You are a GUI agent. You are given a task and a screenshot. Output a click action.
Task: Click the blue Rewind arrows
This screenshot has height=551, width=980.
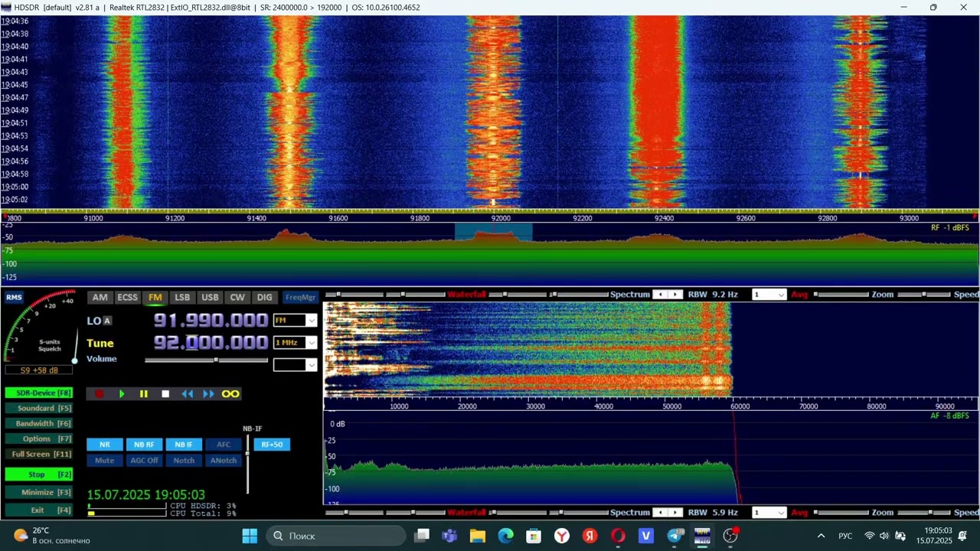pos(187,393)
